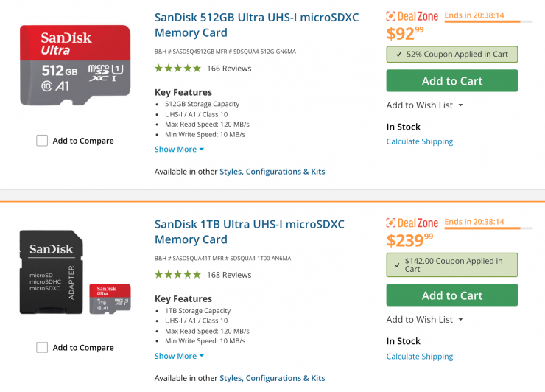Open the 168 Reviews link
The height and width of the screenshot is (392, 545).
pos(229,275)
